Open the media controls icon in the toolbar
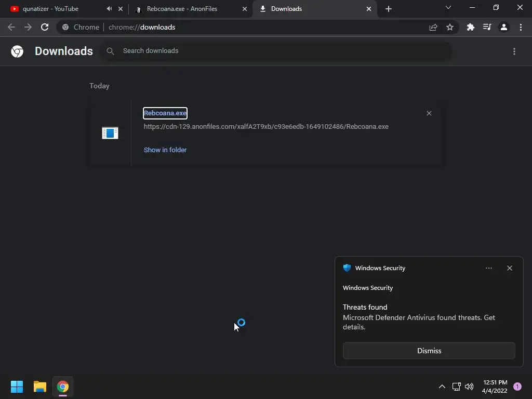The height and width of the screenshot is (399, 532). coord(487,27)
